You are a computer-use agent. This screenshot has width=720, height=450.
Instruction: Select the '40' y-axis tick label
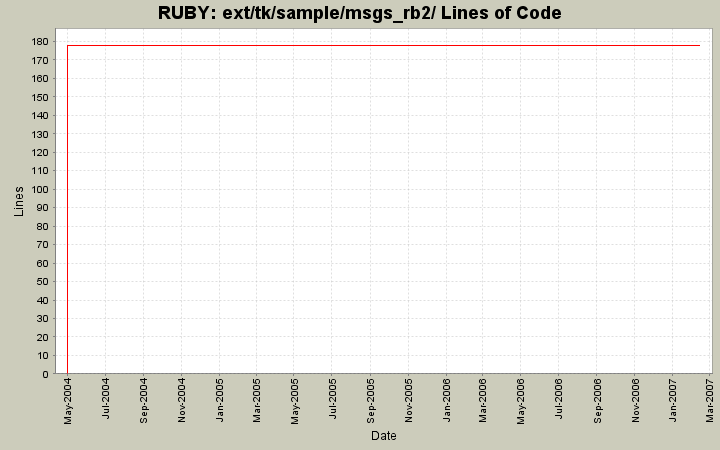pos(42,300)
